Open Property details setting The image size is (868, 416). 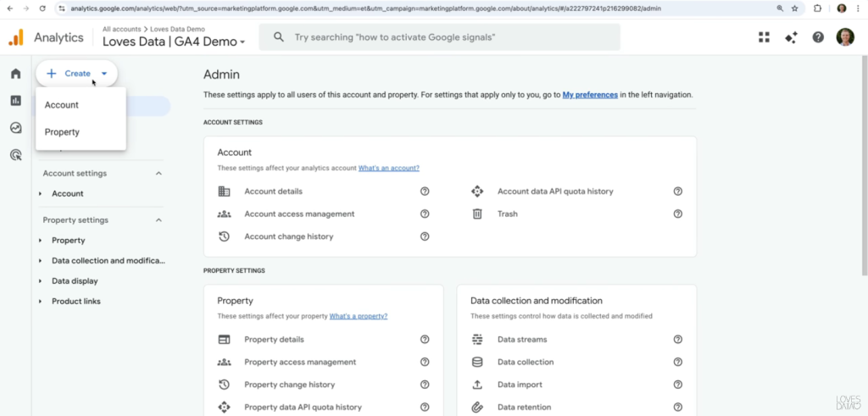tap(274, 340)
